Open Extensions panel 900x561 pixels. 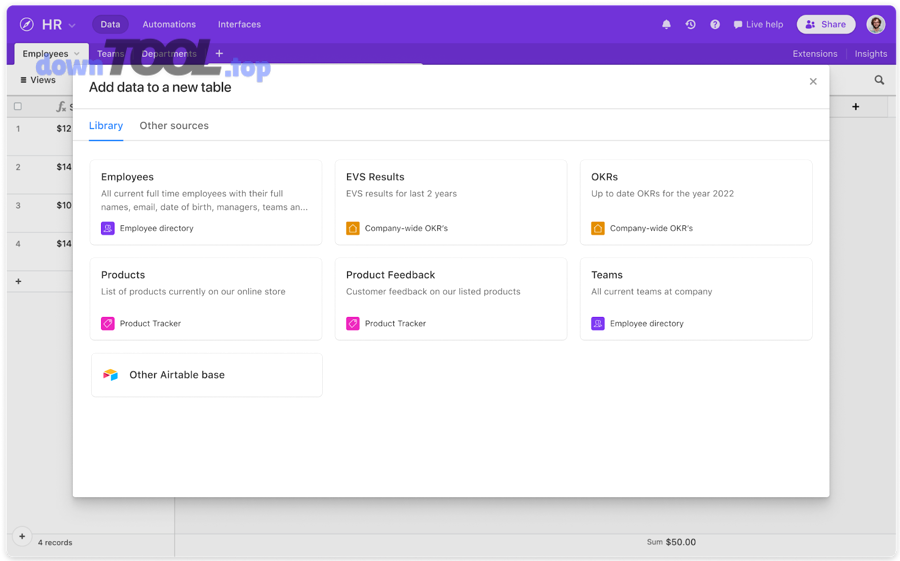tap(814, 53)
